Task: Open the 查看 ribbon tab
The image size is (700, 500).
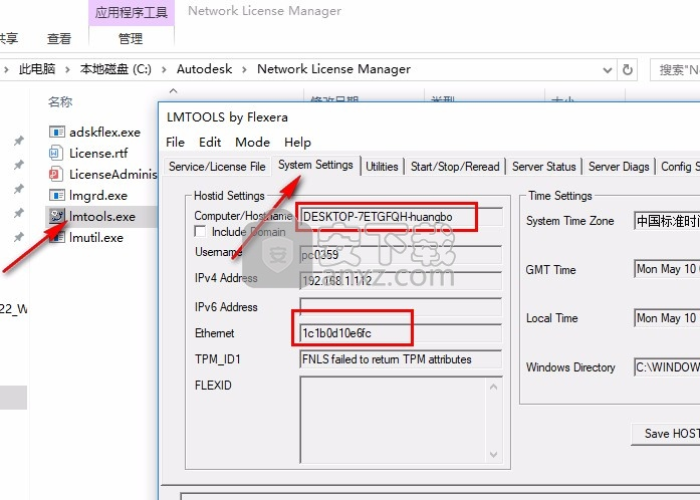Action: [59, 39]
